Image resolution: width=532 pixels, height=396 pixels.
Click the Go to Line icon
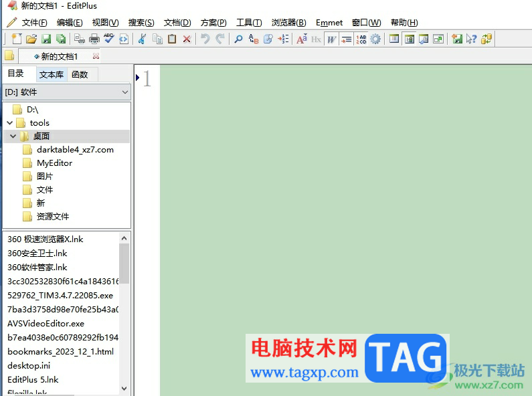click(283, 39)
